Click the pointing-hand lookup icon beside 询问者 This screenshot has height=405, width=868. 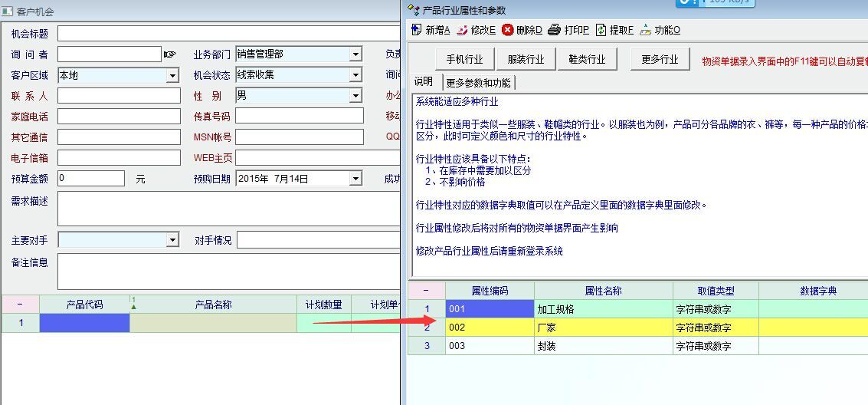[x=169, y=54]
